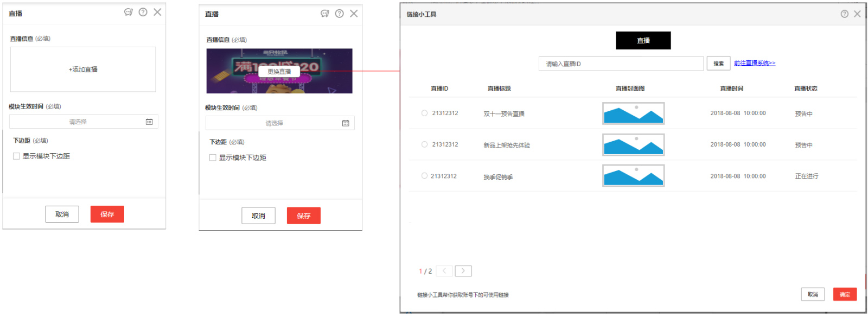This screenshot has height=316, width=868.
Task: Close the 直播 dialog containing 添加直播
Action: [x=157, y=12]
